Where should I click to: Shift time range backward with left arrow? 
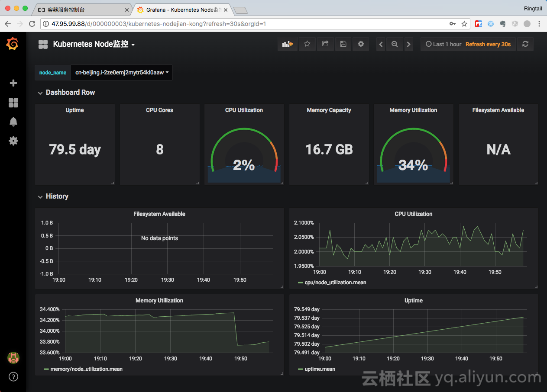381,44
